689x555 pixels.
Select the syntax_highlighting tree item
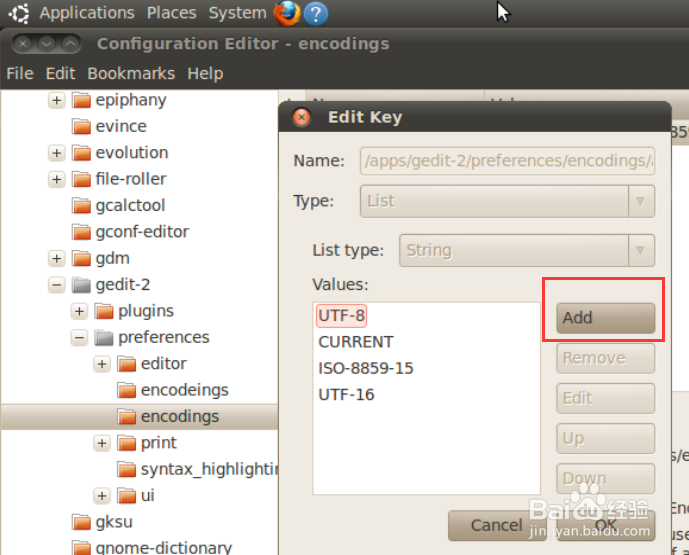point(209,469)
